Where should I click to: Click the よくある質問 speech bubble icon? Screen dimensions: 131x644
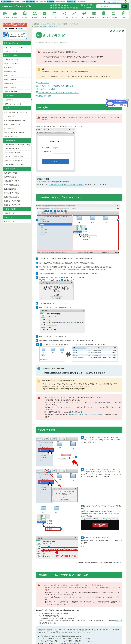[x=82, y=5]
